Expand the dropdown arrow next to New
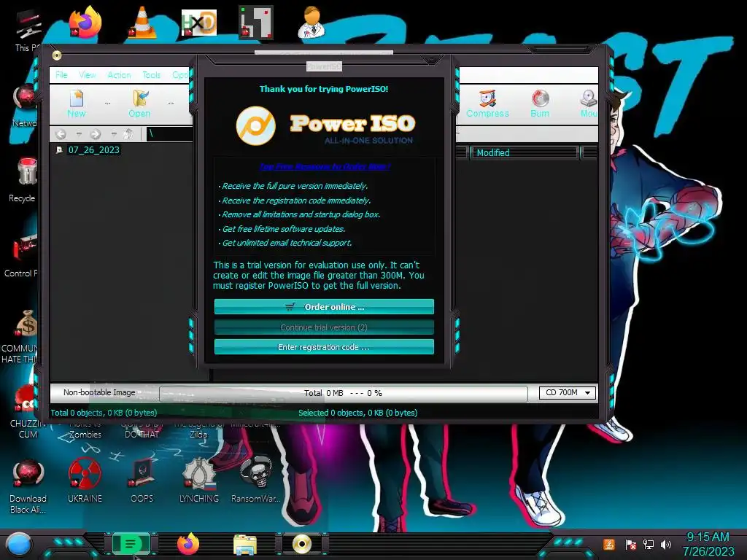 coord(108,103)
